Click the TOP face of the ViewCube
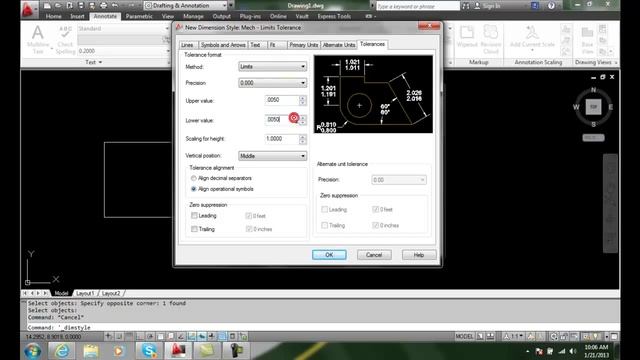640x360 pixels. point(593,107)
